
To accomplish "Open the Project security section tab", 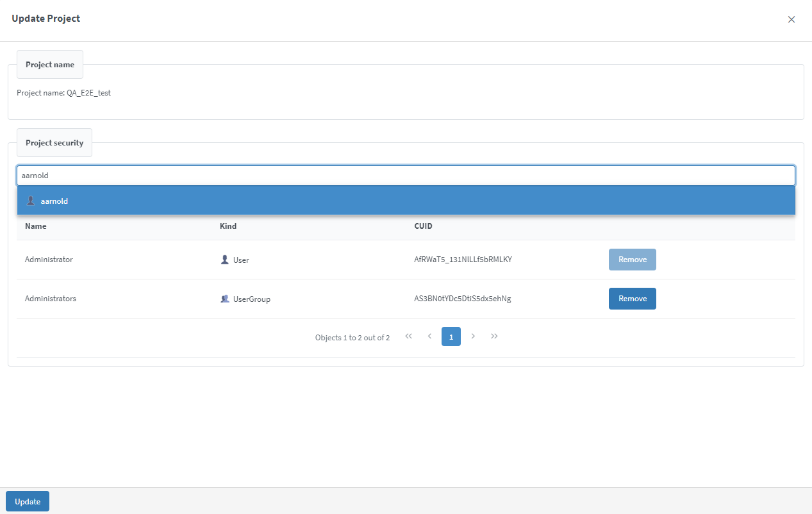I will pos(54,142).
